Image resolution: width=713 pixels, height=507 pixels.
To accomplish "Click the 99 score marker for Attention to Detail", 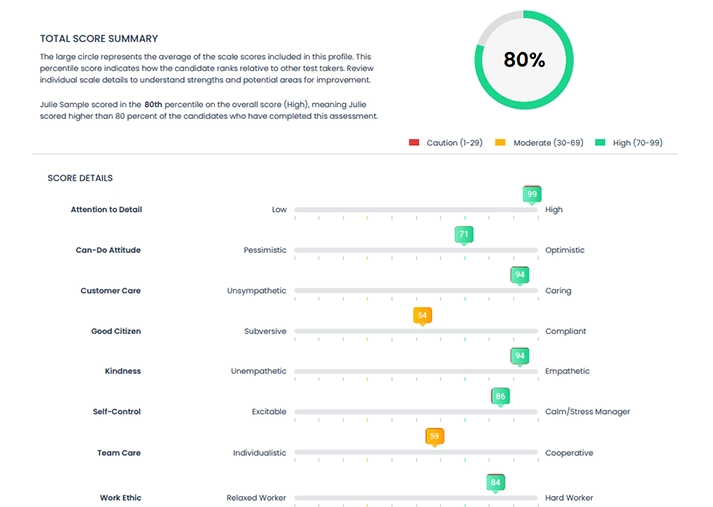I will (532, 194).
